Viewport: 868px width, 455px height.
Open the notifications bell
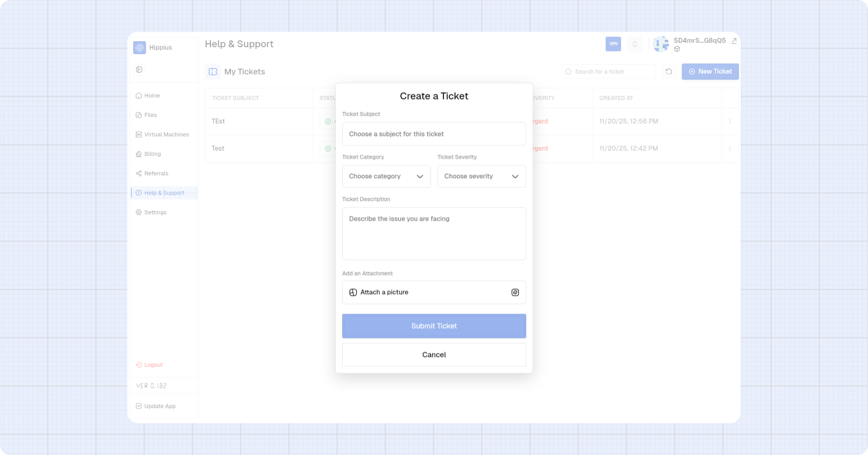click(635, 44)
